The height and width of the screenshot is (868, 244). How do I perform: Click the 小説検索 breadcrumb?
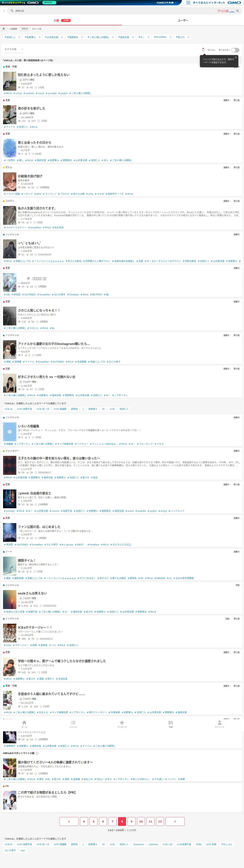point(13,29)
